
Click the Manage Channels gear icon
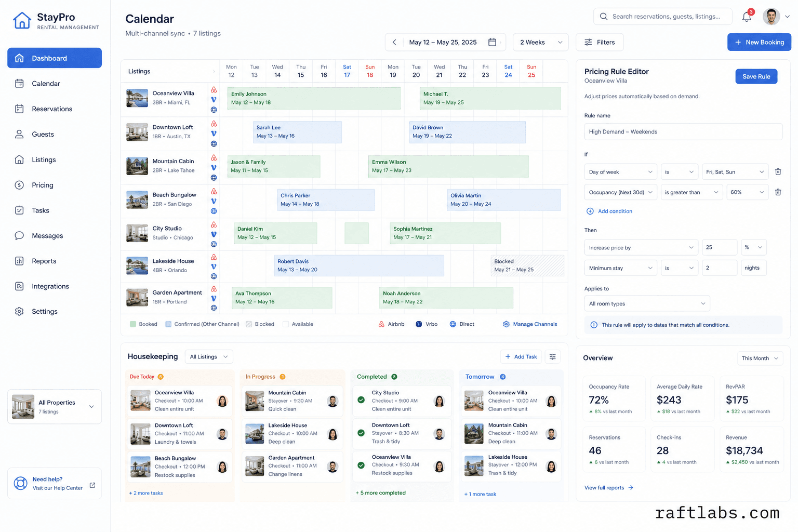point(506,324)
